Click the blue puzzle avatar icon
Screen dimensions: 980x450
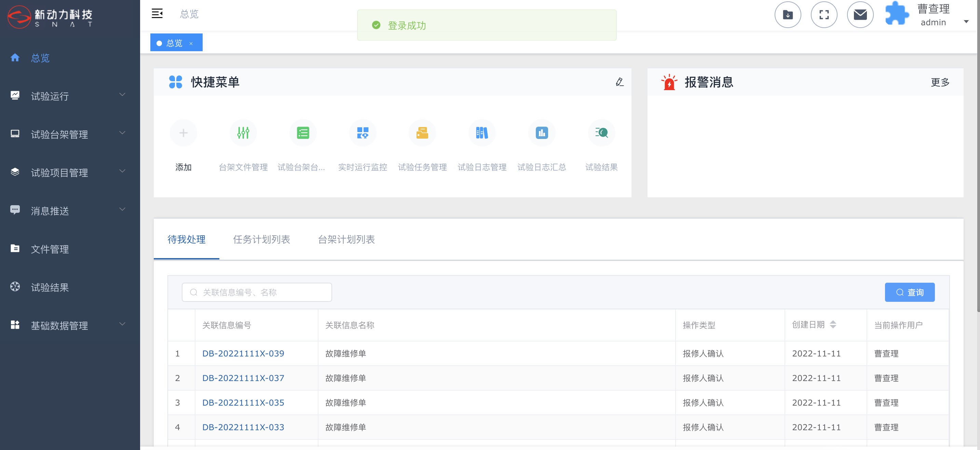click(897, 14)
